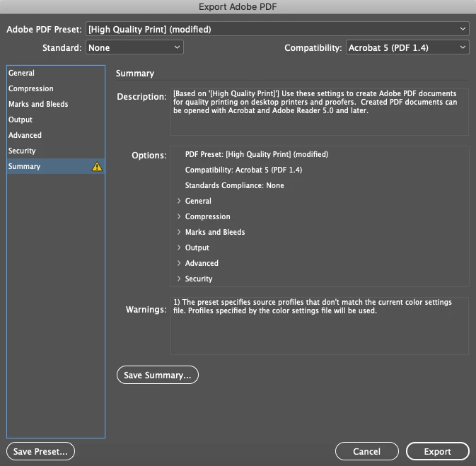This screenshot has height=466, width=476.
Task: Click the Export Adobe PDF title bar
Action: (x=238, y=6)
